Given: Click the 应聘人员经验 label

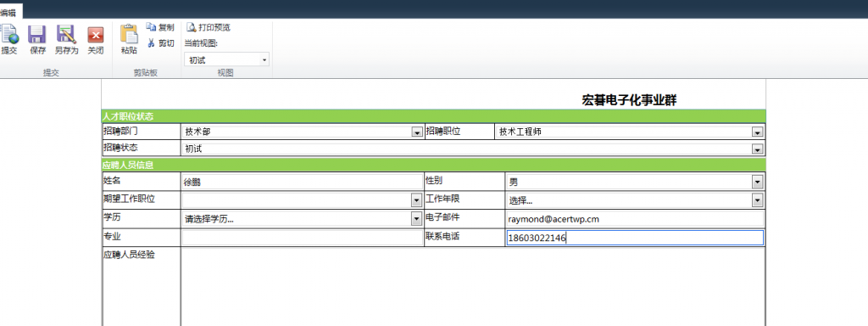Looking at the screenshot, I should point(129,255).
